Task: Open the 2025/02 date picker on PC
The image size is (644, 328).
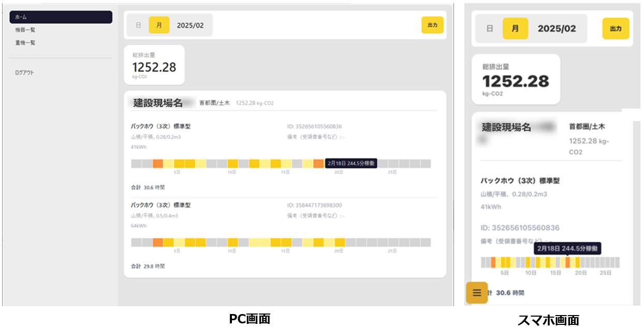Action: (x=191, y=25)
